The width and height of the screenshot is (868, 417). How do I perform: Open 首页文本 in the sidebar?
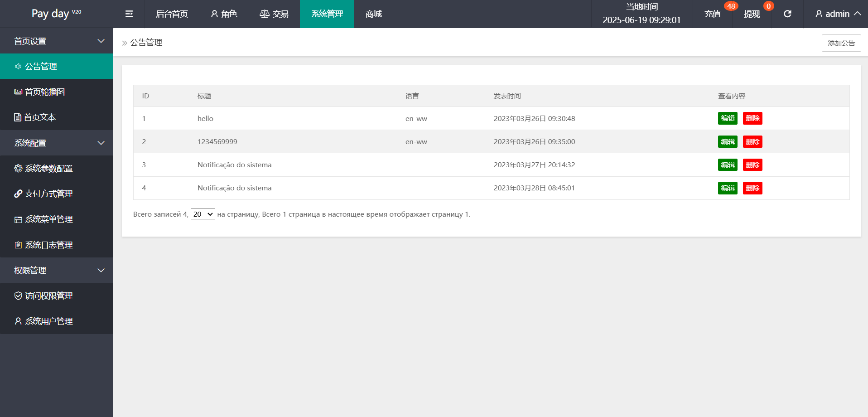coord(57,117)
